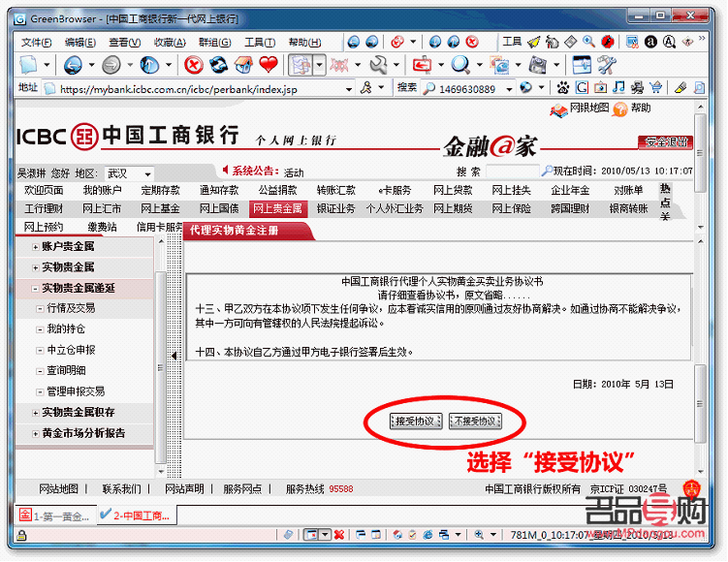Open the 联系我们 footer link
Screen dimensions: 728x562
coord(121,489)
